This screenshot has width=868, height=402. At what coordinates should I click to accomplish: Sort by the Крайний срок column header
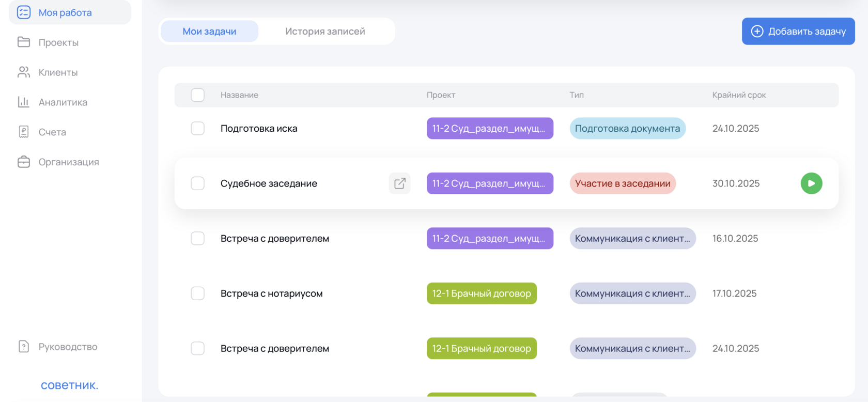pos(739,95)
